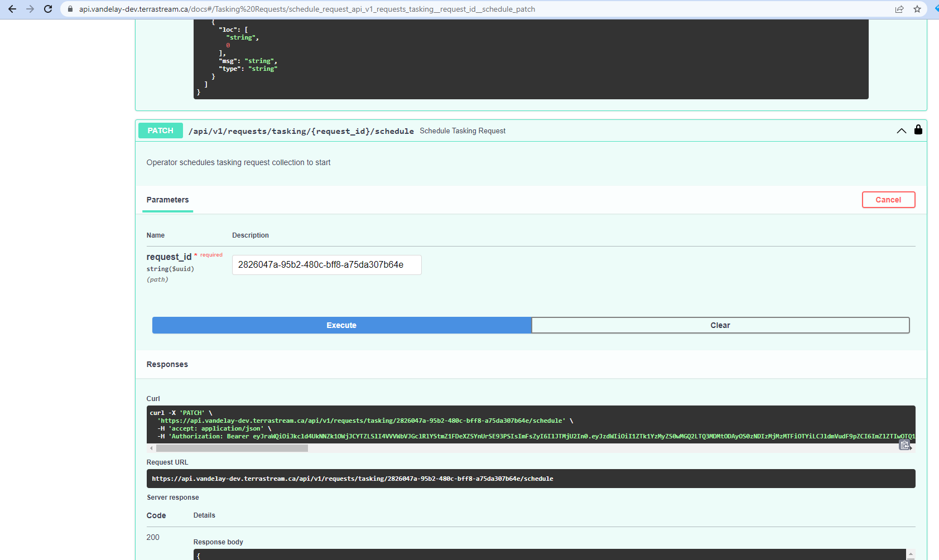Click the curl command horizontal scrollbar
Viewport: 939px width, 560px height.
tap(232, 448)
